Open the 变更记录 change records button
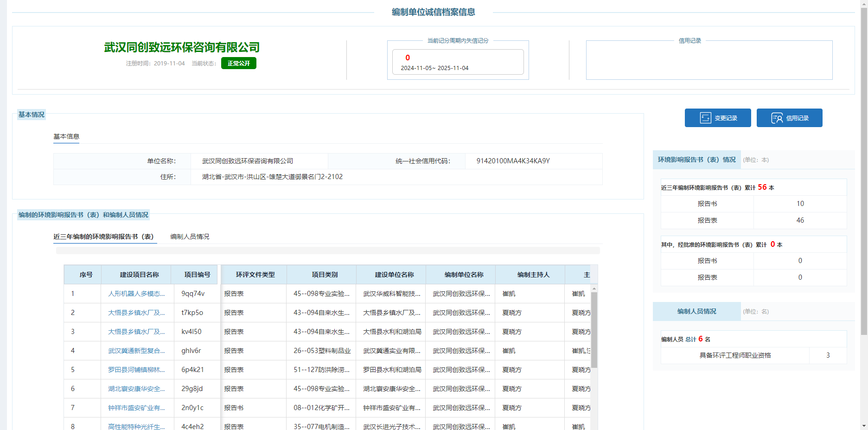The image size is (868, 430). (717, 118)
